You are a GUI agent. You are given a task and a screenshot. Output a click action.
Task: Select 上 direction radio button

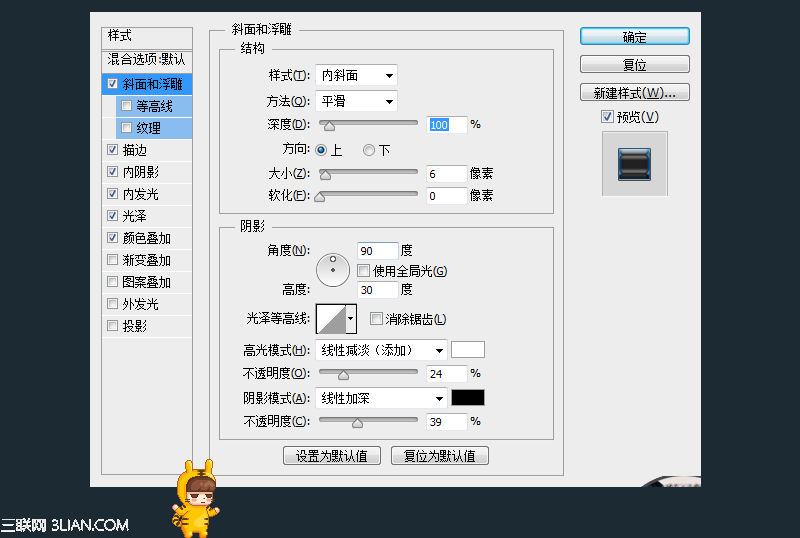pos(321,150)
